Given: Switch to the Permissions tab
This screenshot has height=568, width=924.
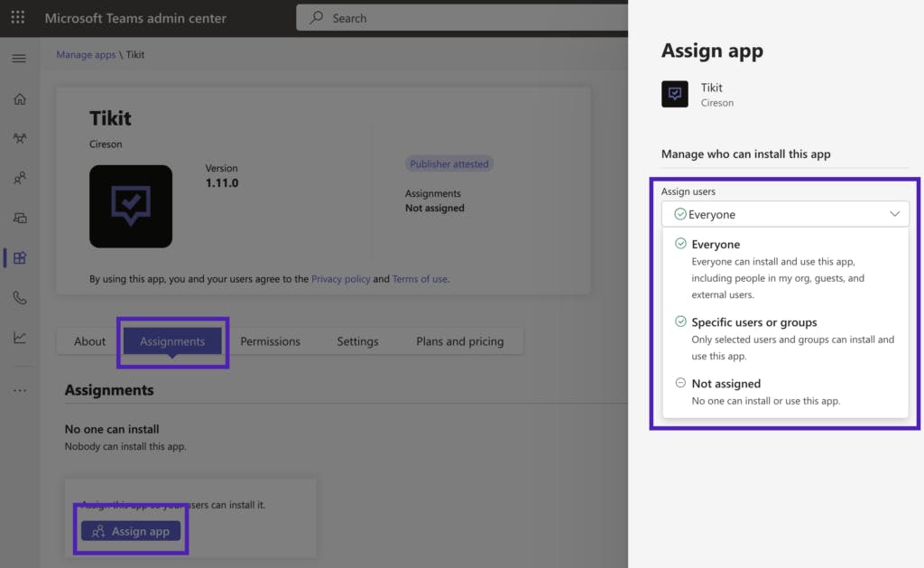Looking at the screenshot, I should pyautogui.click(x=270, y=341).
